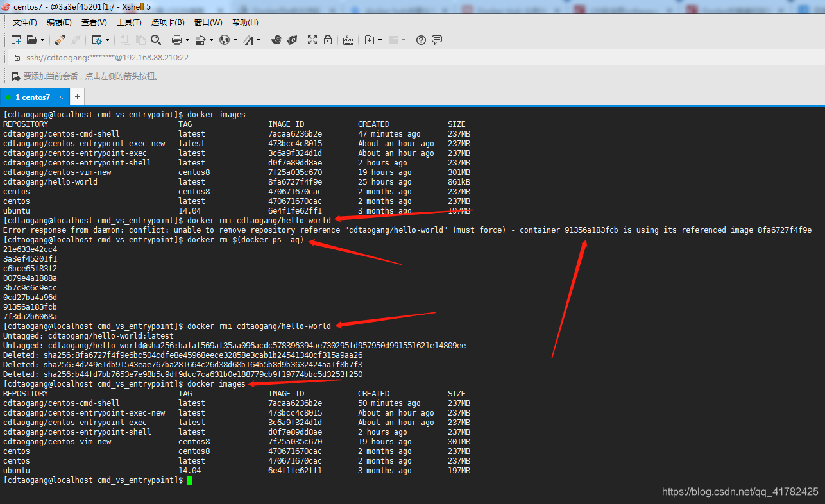Viewport: 825px width, 504px height.
Task: Click the grayed tab layout icon
Action: pyautogui.click(x=393, y=40)
